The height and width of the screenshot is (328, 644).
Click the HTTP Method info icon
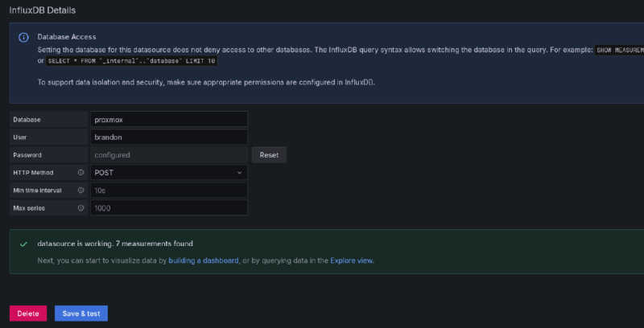click(80, 172)
